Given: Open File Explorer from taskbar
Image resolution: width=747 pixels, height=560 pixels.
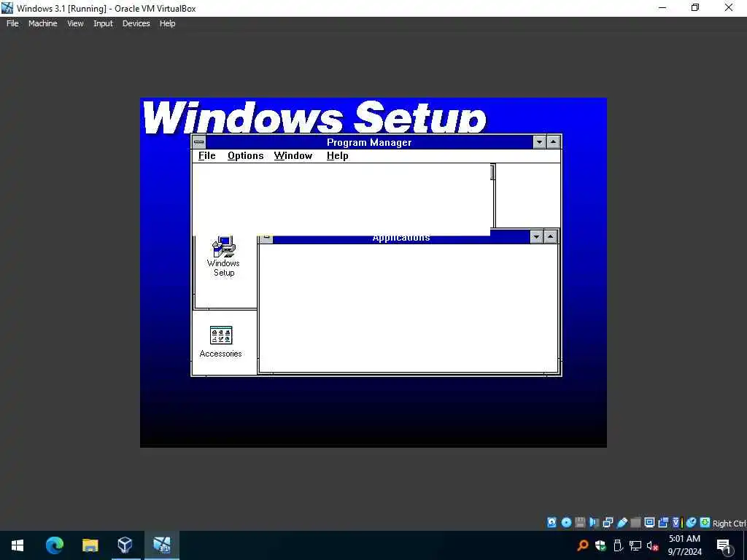Looking at the screenshot, I should click(90, 545).
